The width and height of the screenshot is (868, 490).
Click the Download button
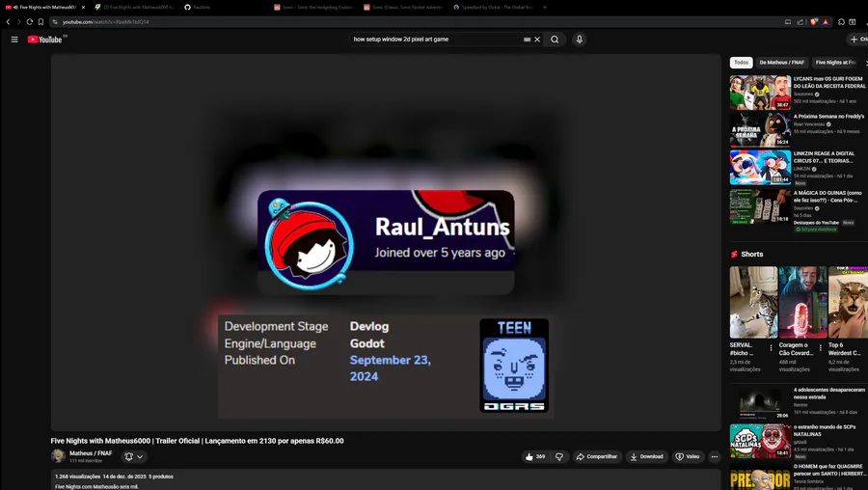[x=646, y=457]
